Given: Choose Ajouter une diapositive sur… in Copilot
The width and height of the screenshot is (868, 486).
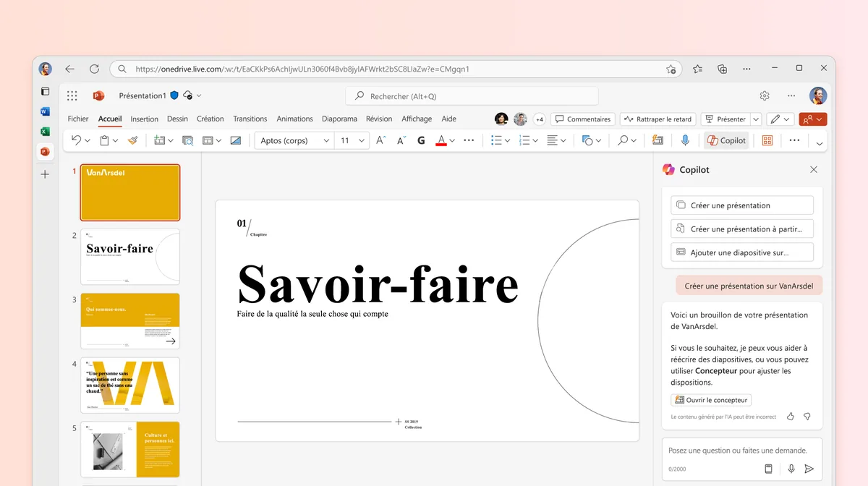Looking at the screenshot, I should pos(742,252).
